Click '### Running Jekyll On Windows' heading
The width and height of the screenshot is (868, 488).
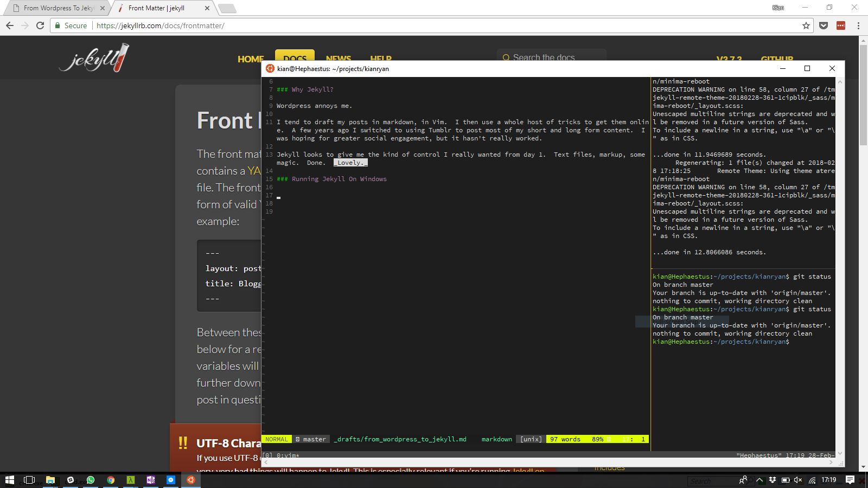tap(331, 179)
